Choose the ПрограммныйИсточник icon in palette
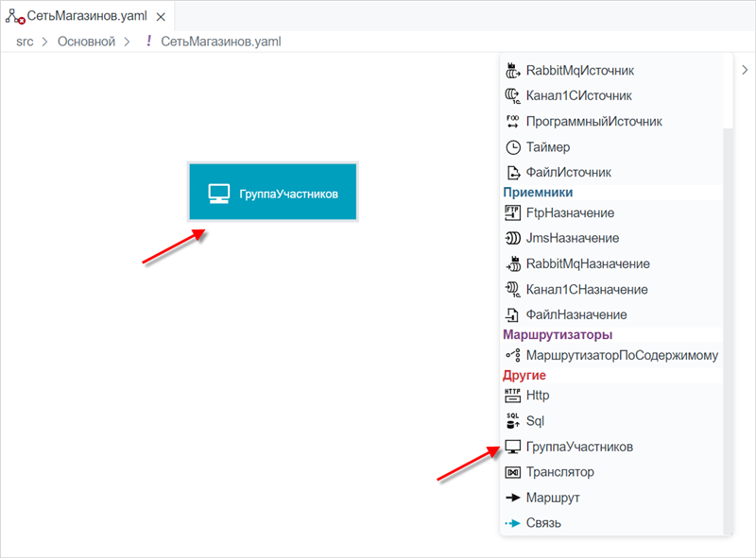 (x=512, y=122)
